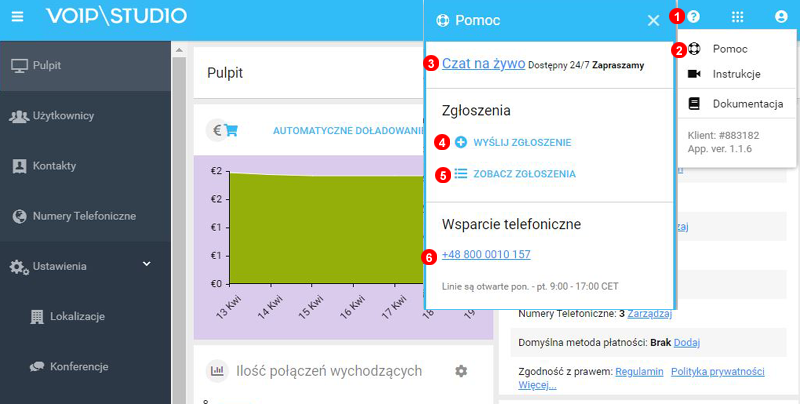Open Dokumentacja from the help menu
800x404 pixels.
pos(747,103)
